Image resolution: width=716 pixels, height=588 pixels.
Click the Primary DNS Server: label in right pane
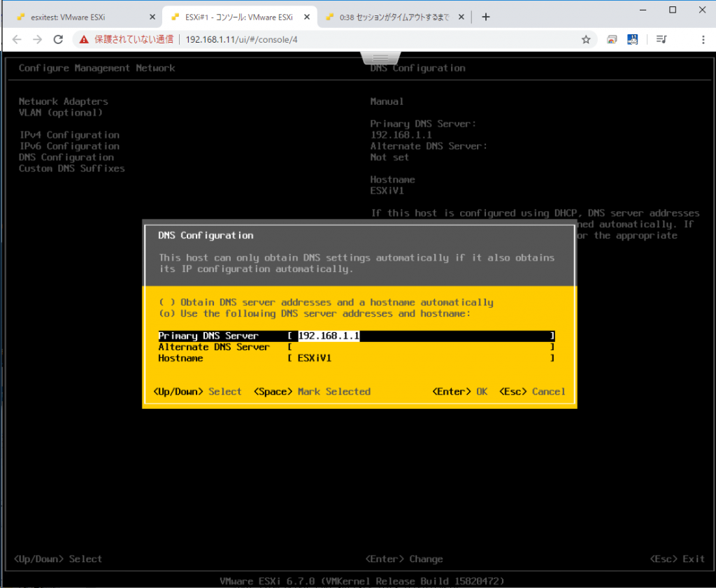pos(423,124)
